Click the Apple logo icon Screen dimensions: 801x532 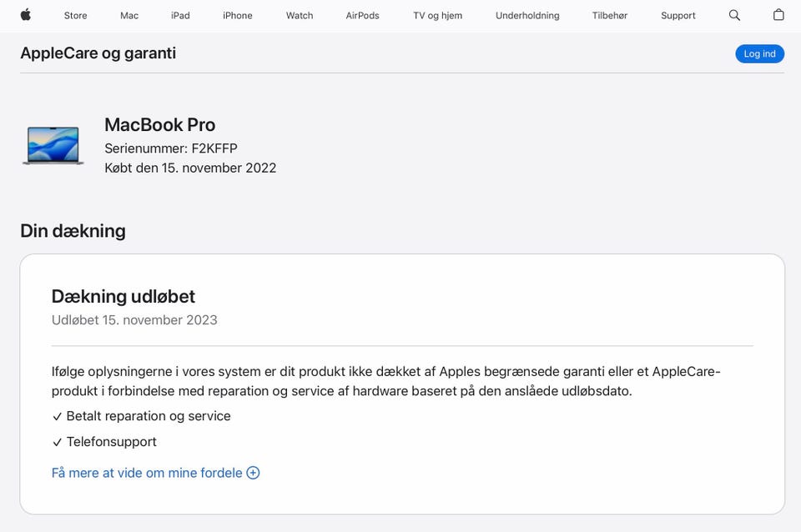(x=26, y=15)
